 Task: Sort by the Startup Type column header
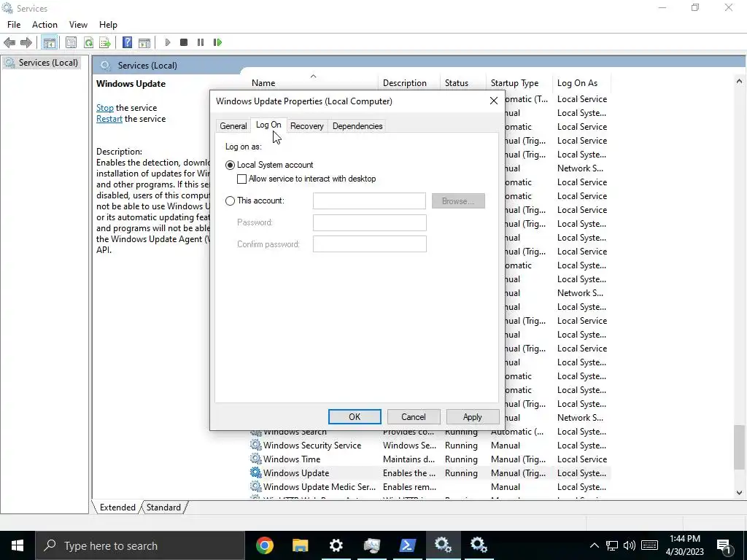519,83
